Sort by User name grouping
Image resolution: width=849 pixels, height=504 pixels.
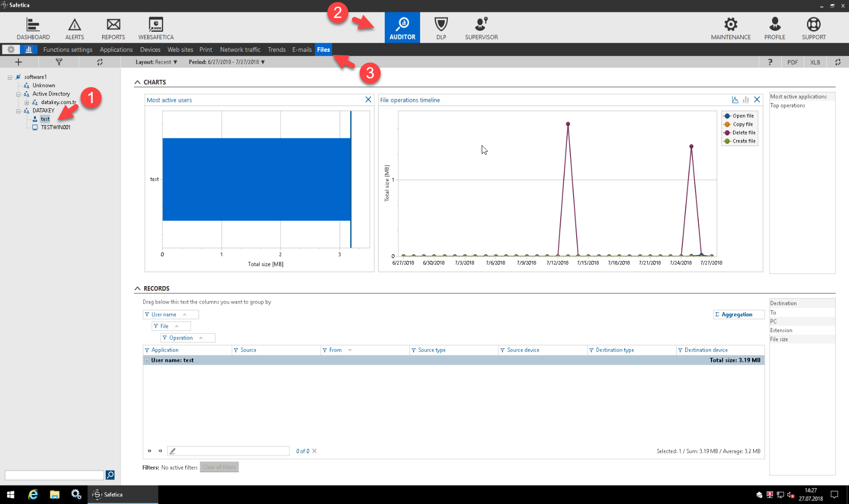click(x=170, y=314)
